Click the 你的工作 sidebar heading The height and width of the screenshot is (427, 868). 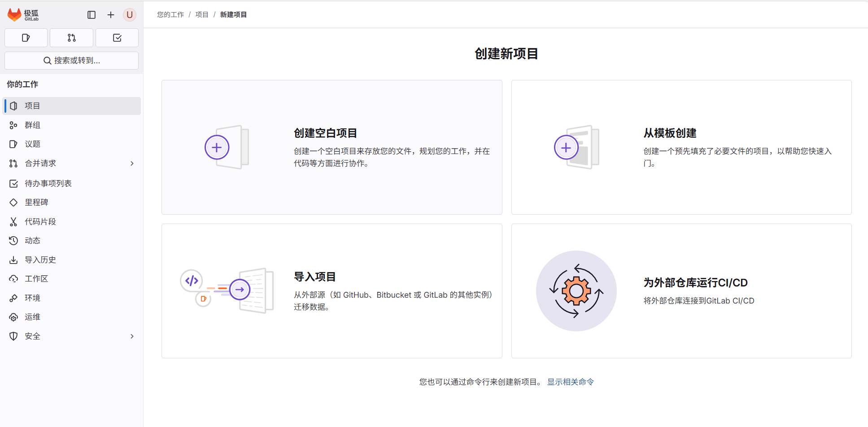point(22,84)
